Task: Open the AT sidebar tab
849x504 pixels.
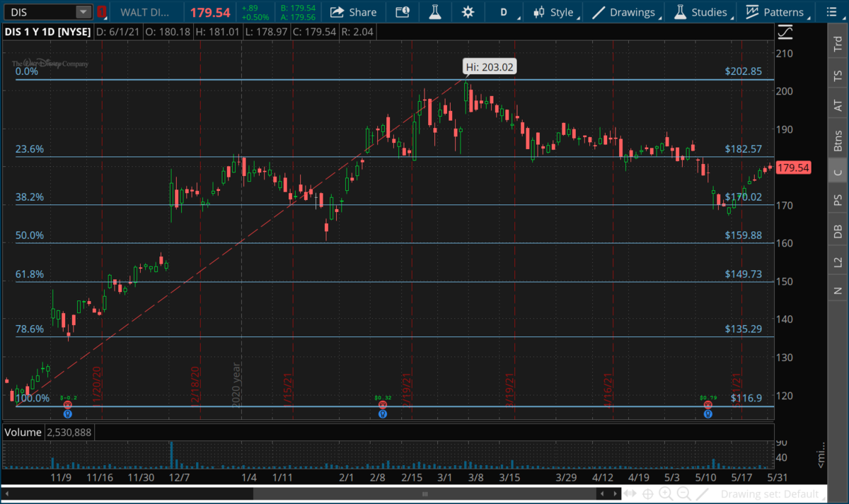Action: point(838,106)
